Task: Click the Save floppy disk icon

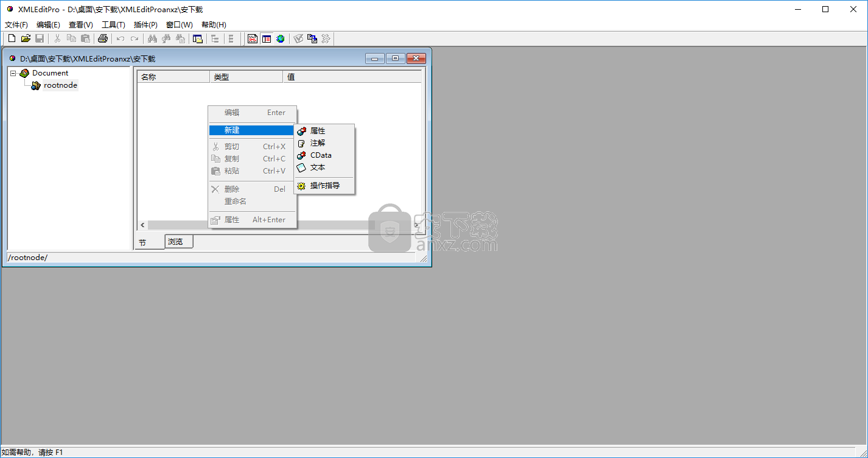Action: click(x=40, y=38)
